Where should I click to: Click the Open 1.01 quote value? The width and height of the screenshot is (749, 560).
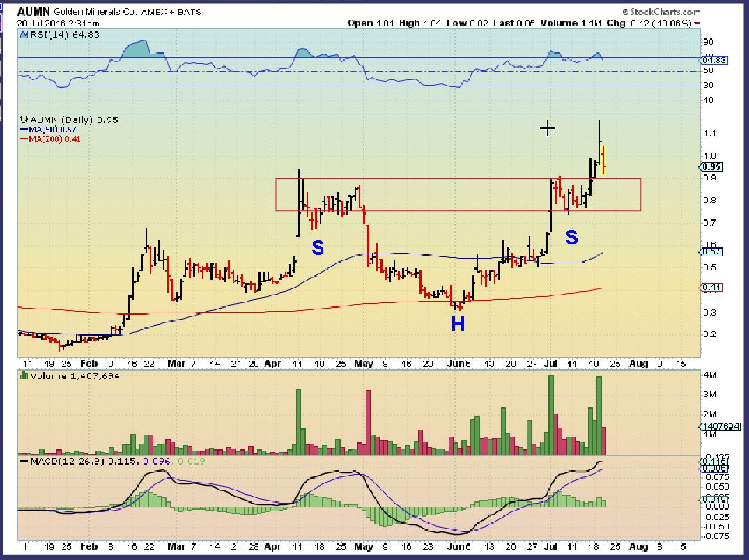[371, 23]
